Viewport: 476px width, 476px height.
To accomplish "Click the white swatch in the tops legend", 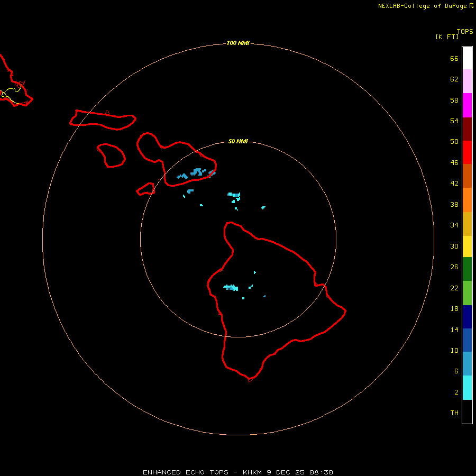I will point(467,58).
